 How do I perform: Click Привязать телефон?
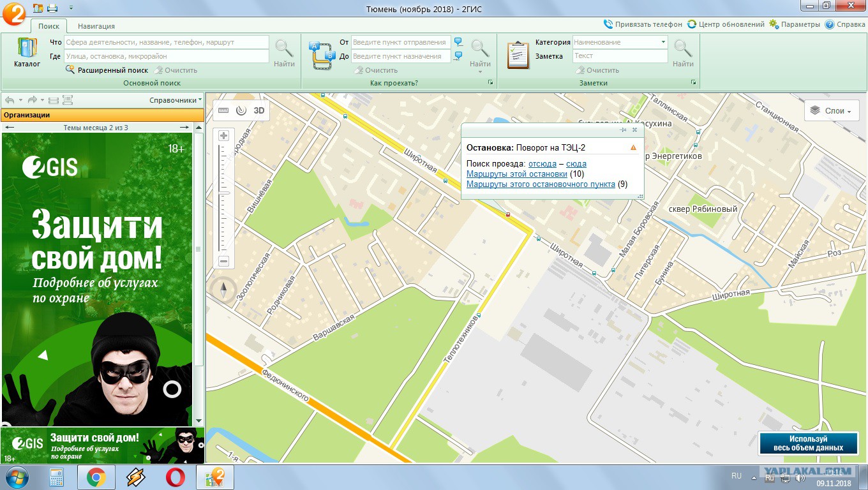(643, 24)
